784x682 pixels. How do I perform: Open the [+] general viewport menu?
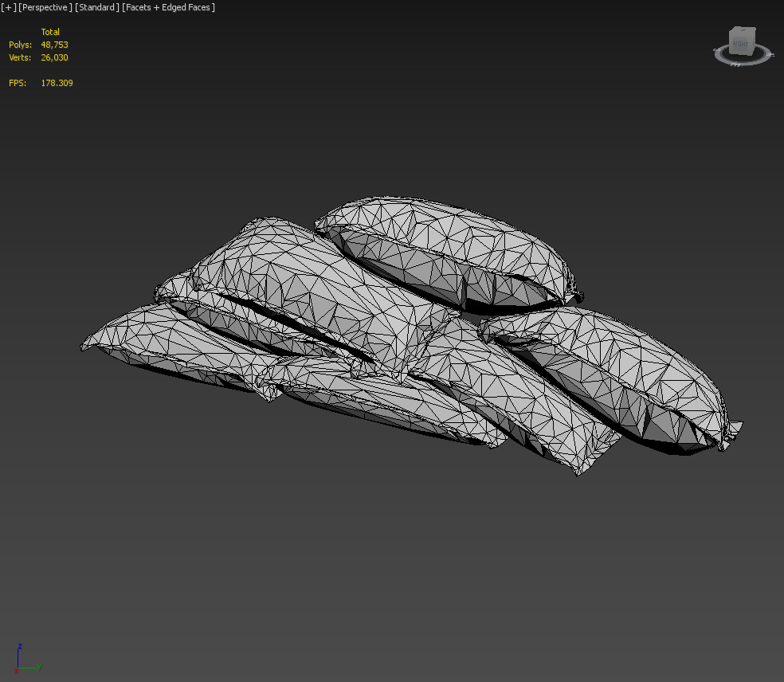[7, 7]
